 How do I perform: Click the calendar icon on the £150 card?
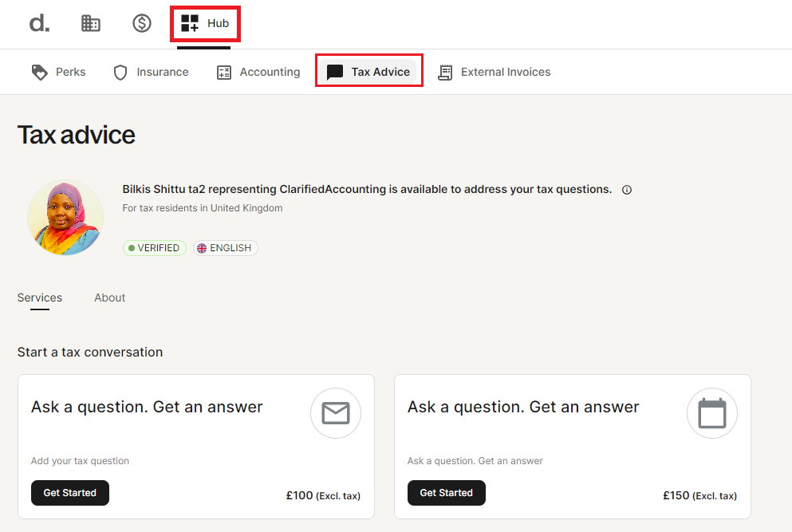pyautogui.click(x=712, y=413)
